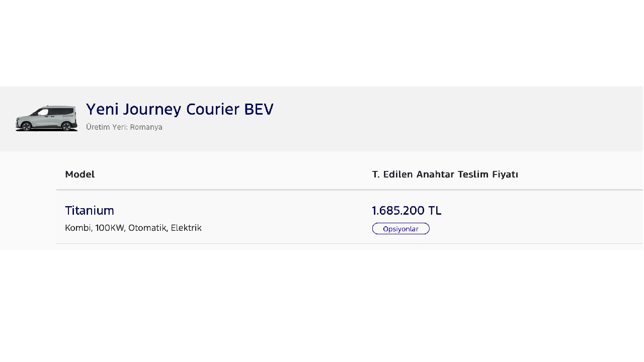Click BEV in the vehicle title

259,109
